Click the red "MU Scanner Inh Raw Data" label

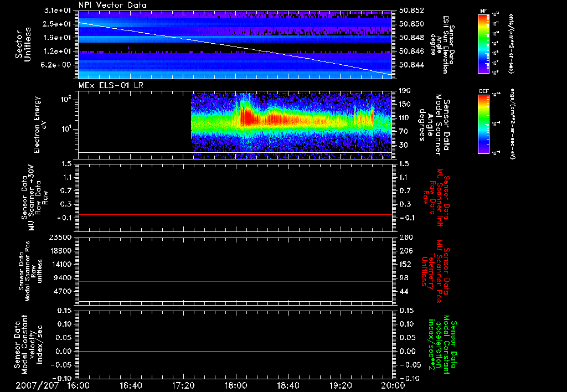coord(436,198)
